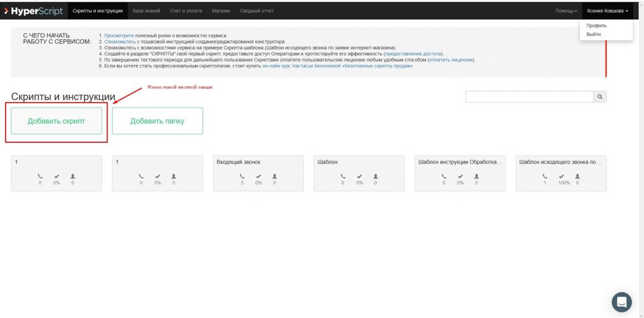Screen dimensions: 644x318
Task: Collapse the Ксения Ковшова user dropdown
Action: pyautogui.click(x=607, y=11)
